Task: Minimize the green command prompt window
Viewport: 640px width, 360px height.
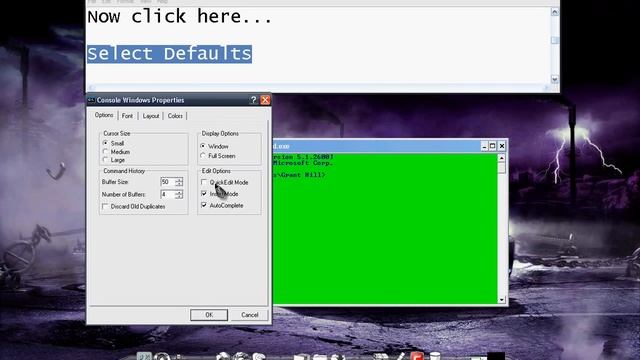Action: click(x=484, y=146)
